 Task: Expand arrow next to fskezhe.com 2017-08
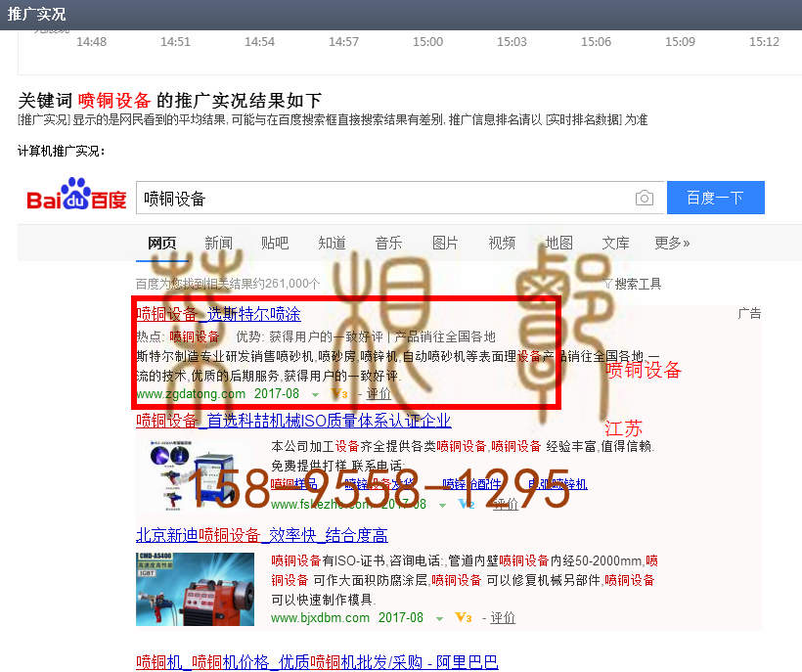point(442,505)
